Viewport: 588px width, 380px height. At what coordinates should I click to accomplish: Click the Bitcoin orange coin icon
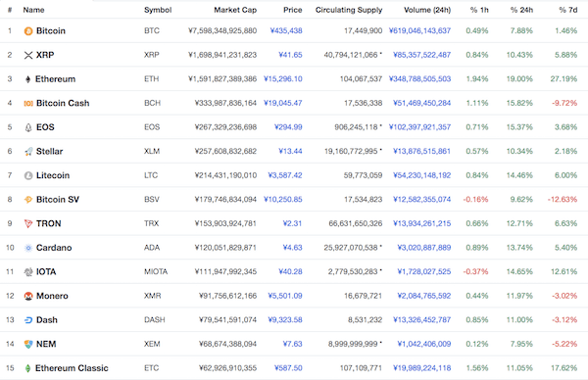[28, 31]
